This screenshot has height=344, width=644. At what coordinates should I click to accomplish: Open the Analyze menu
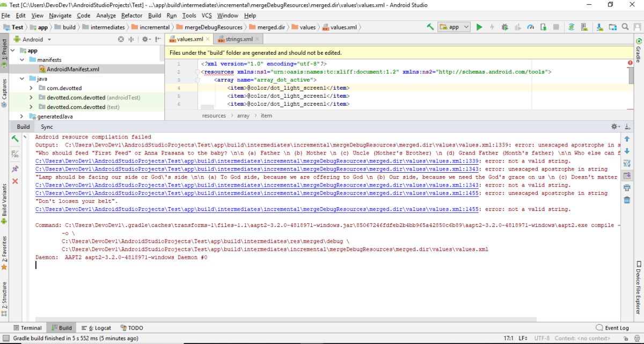106,16
